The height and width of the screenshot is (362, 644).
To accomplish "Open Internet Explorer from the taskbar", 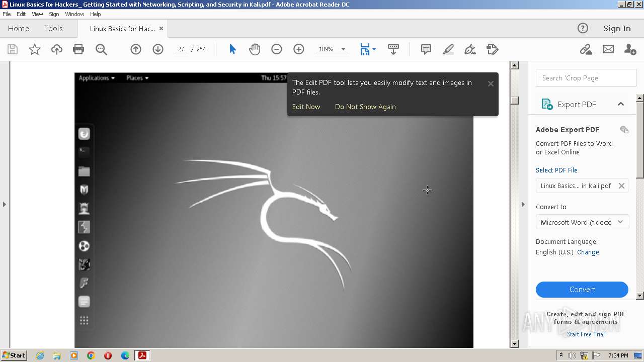I will [40, 355].
